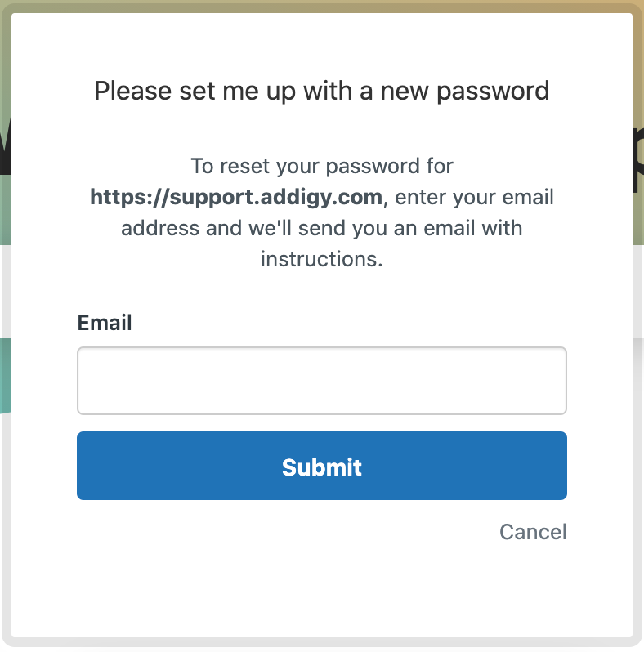Click the word 'instructions.' in the description
644x652 pixels.
(321, 259)
